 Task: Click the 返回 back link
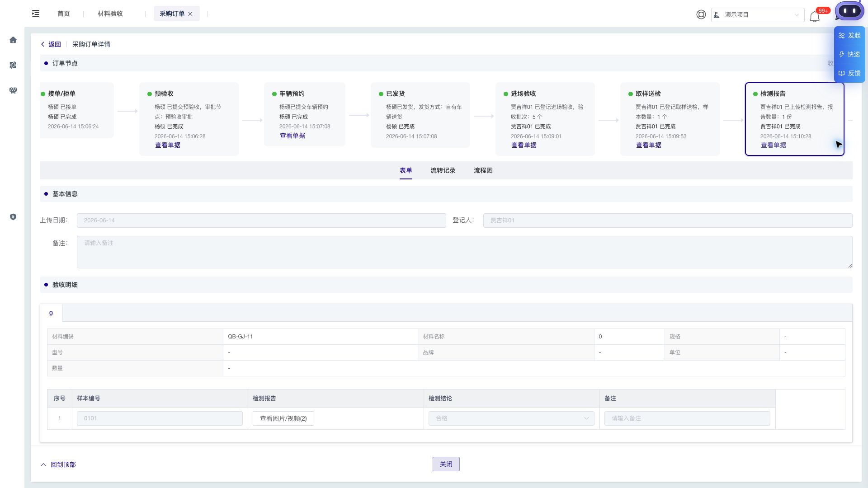pos(51,44)
